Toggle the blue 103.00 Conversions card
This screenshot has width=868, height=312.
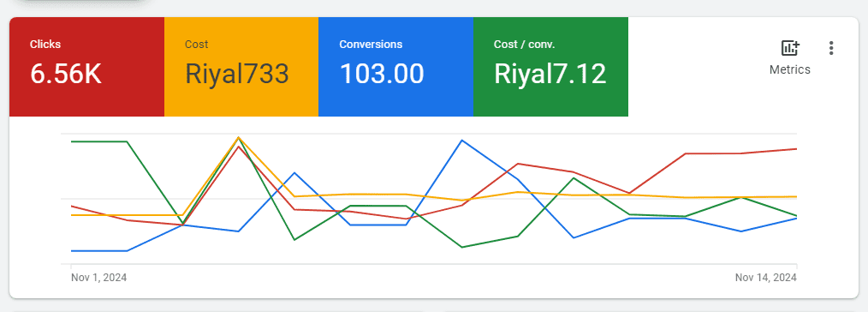(395, 67)
